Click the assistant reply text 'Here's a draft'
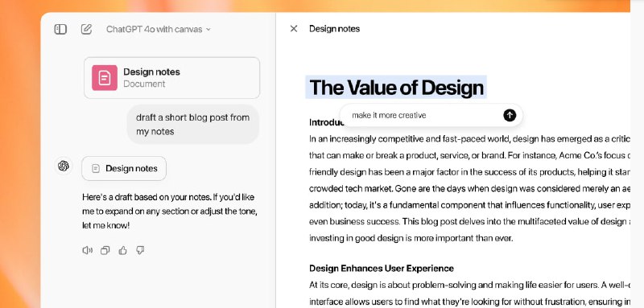The image size is (644, 308). click(168, 211)
